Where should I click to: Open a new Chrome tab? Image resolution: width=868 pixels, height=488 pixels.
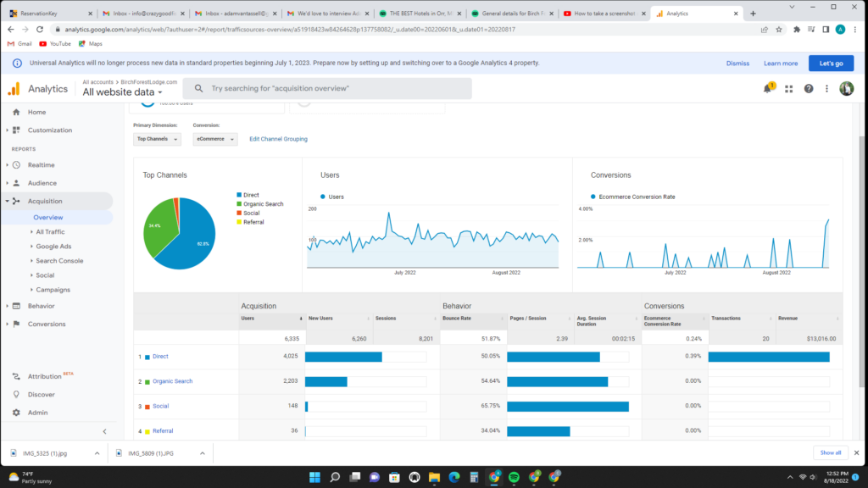[x=753, y=14]
